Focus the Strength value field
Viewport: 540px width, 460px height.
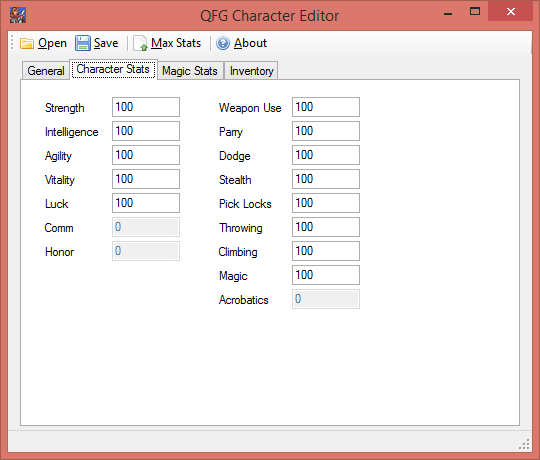pos(146,107)
